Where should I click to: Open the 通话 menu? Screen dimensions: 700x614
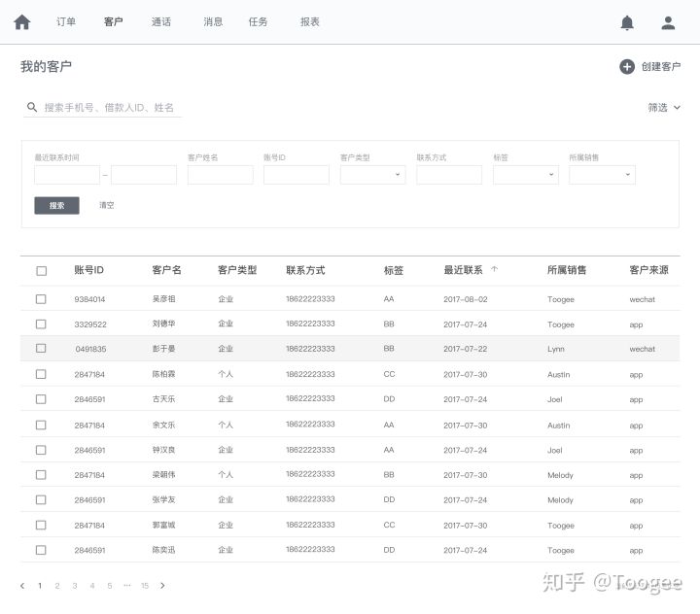tap(161, 22)
